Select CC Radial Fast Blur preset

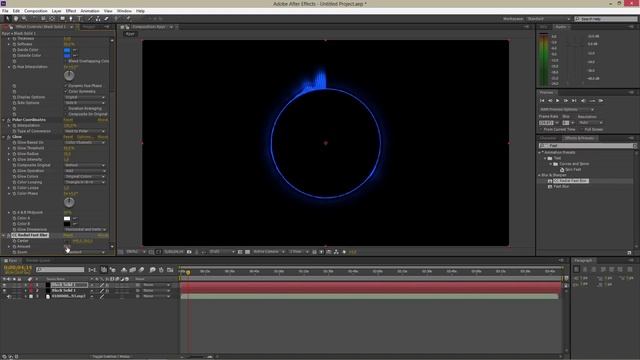570,181
